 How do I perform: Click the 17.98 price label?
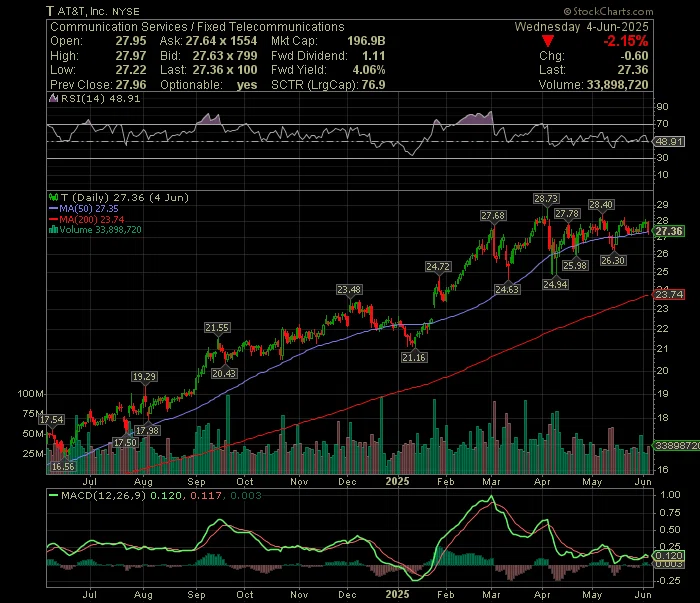tap(147, 431)
